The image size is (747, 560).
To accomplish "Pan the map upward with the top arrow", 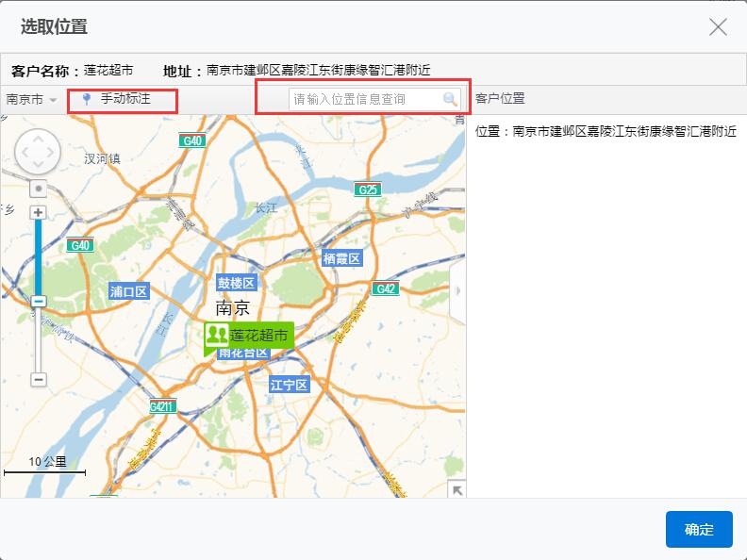I will click(x=38, y=136).
